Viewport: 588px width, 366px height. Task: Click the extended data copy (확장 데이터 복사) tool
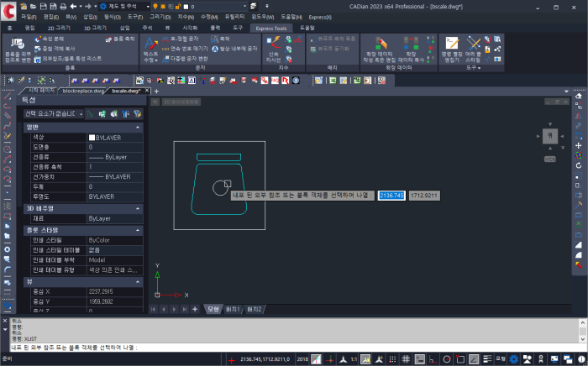(411, 50)
